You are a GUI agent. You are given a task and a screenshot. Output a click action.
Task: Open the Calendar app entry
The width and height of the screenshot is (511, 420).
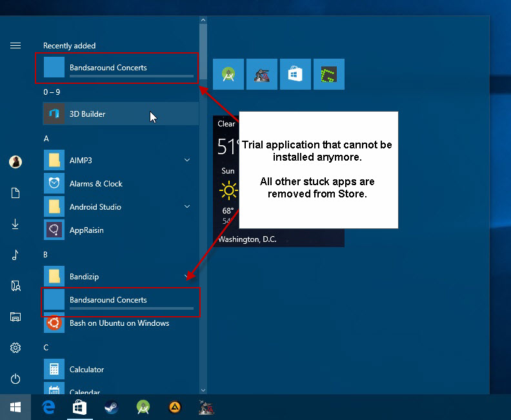[121, 388]
